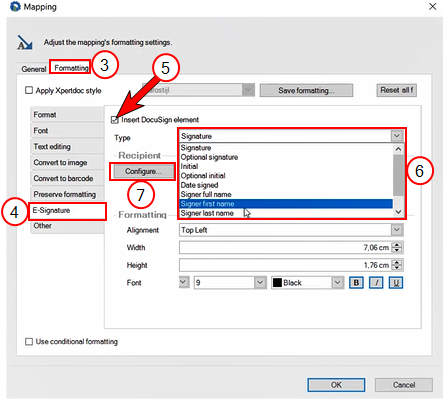The image size is (443, 399).
Task: Click the Type list scroll up arrow
Action: coord(398,149)
